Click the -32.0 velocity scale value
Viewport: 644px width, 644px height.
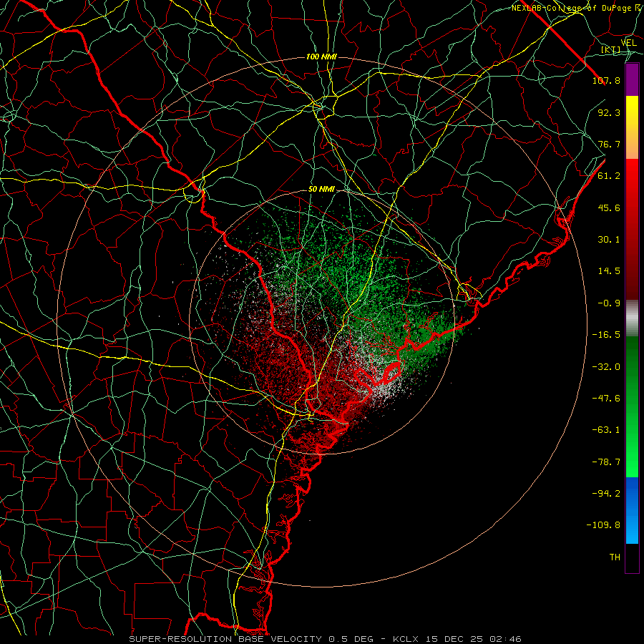[x=606, y=367]
